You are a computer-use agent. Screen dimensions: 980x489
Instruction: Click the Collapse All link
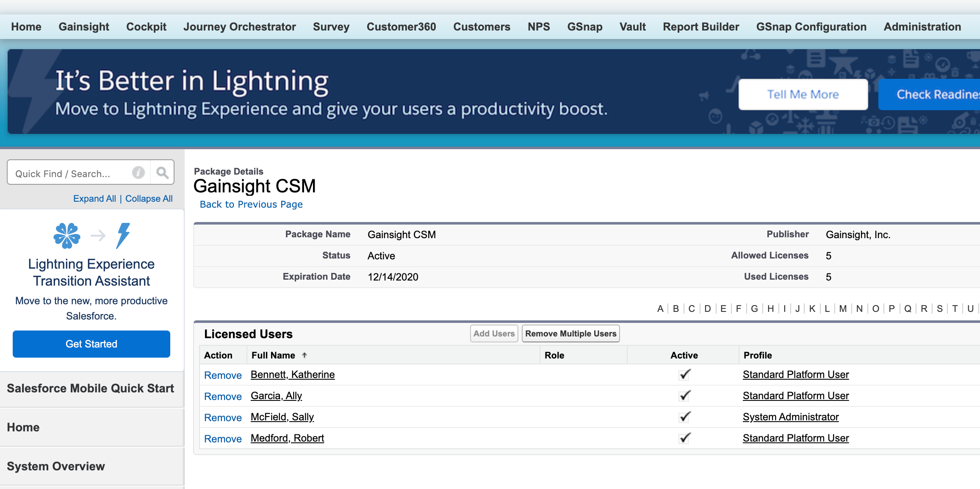pos(149,198)
